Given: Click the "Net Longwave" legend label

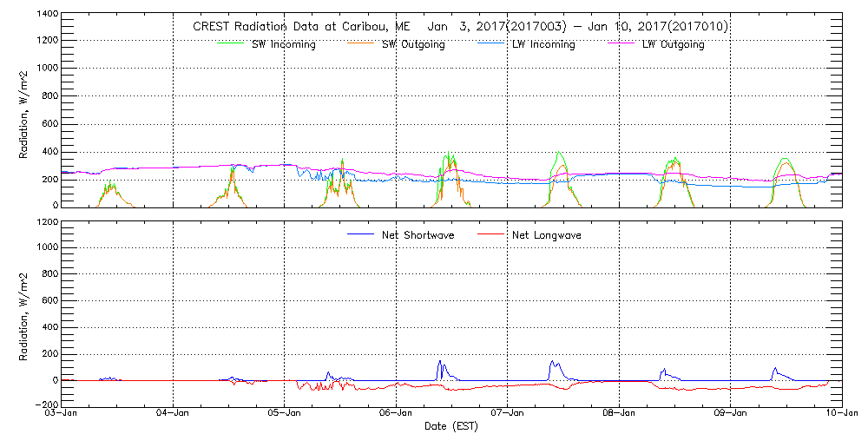Looking at the screenshot, I should click(545, 234).
